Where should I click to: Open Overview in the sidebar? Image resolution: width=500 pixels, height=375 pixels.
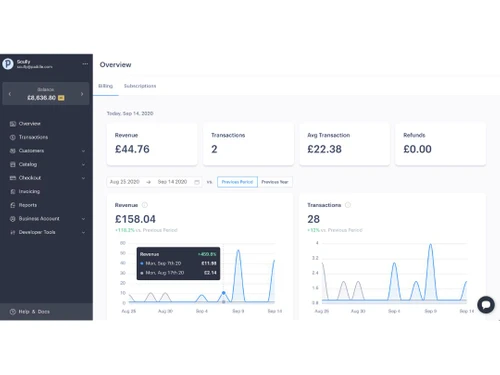tap(30, 124)
